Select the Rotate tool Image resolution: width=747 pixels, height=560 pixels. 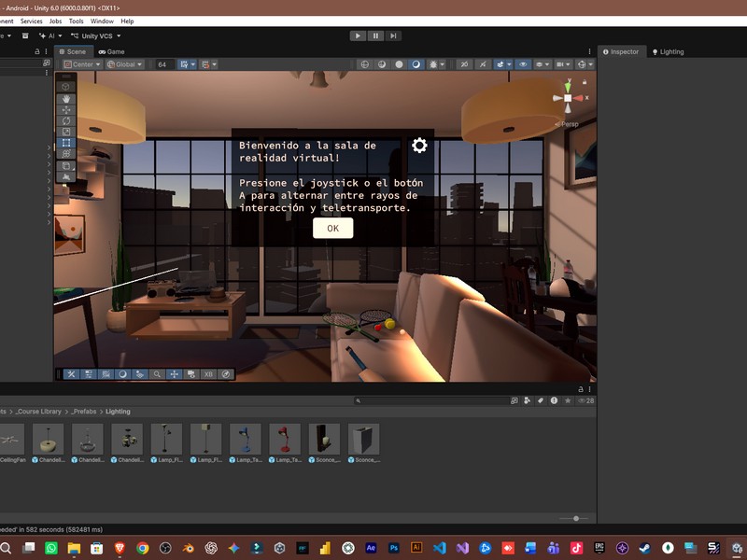click(66, 121)
